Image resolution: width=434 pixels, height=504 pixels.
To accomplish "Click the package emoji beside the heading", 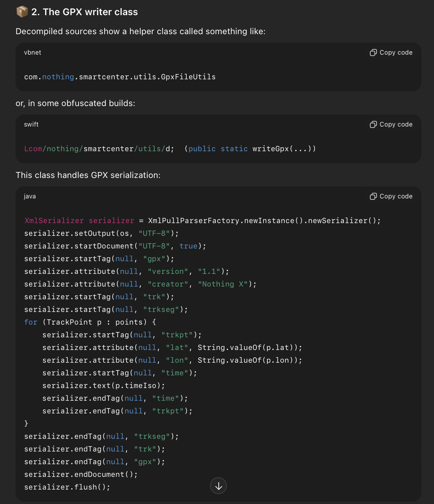I will (x=22, y=12).
